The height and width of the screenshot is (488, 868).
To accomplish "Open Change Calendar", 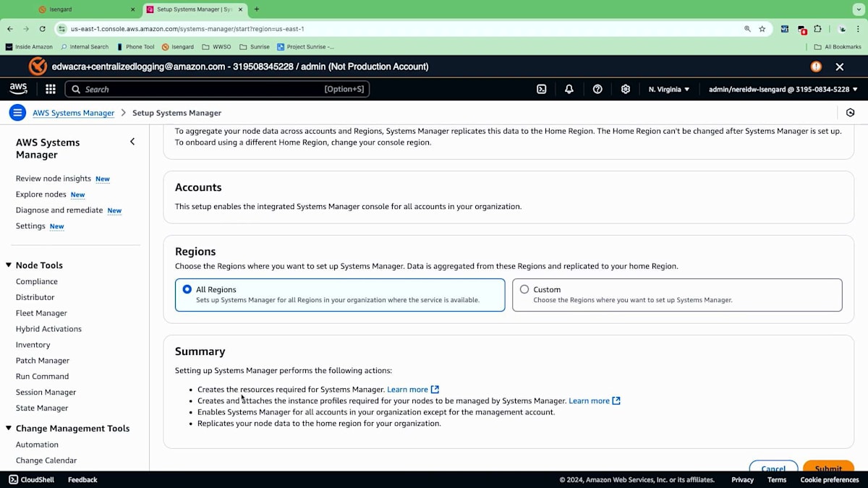I will pyautogui.click(x=46, y=461).
